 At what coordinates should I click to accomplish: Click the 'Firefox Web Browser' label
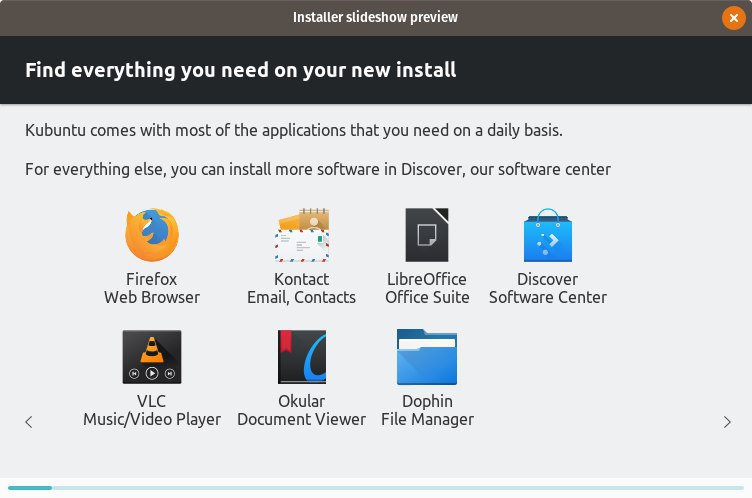tap(152, 288)
